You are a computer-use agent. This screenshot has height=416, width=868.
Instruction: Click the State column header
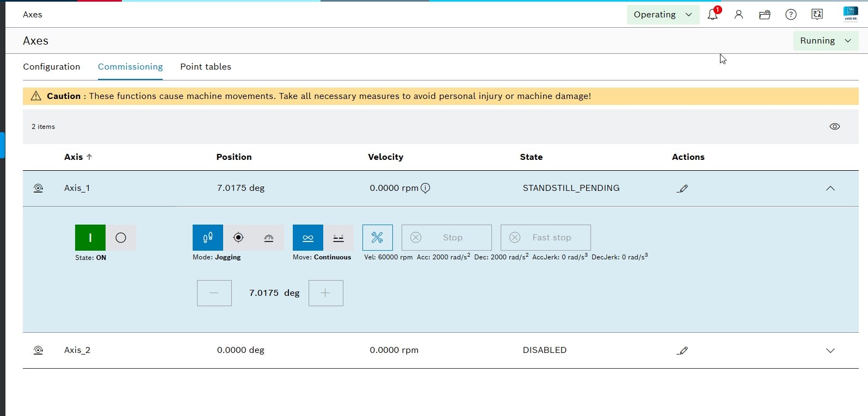tap(531, 157)
